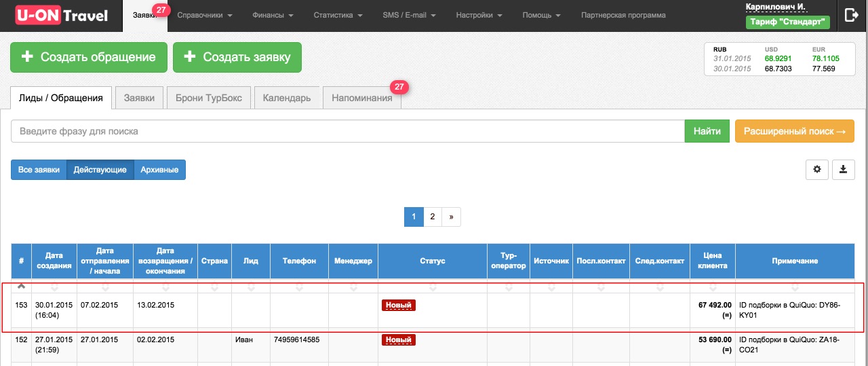Open Расширенный поиск advanced search
The height and width of the screenshot is (366, 868).
[x=795, y=131]
